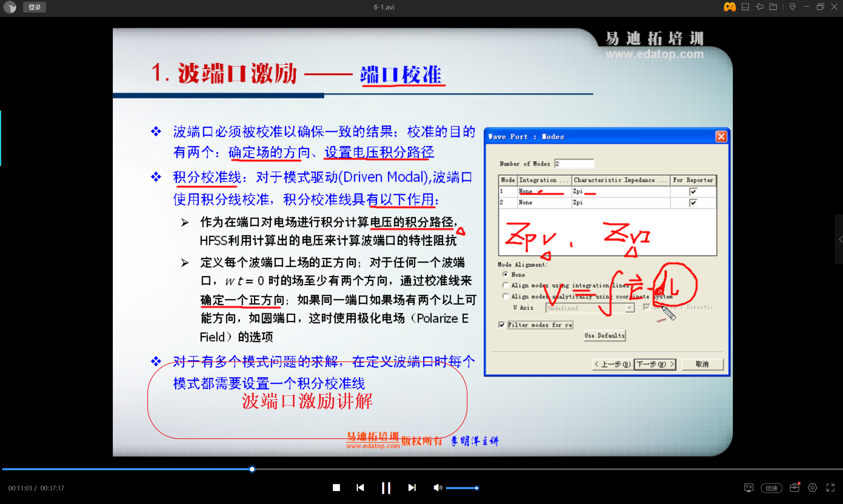Click the 登录 login button

[x=35, y=7]
